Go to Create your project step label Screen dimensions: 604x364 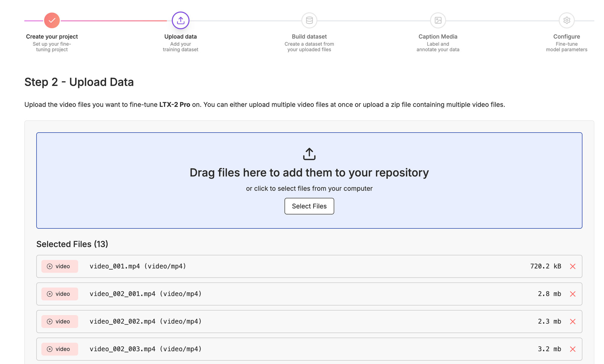click(x=52, y=37)
